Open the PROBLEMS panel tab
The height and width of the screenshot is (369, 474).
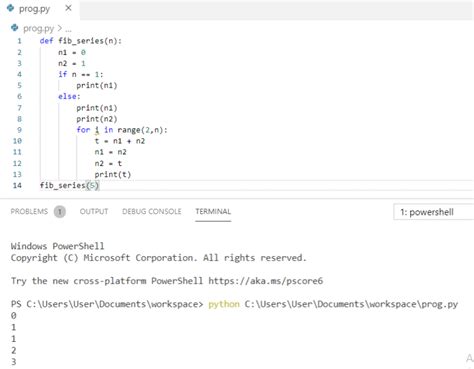tap(29, 211)
